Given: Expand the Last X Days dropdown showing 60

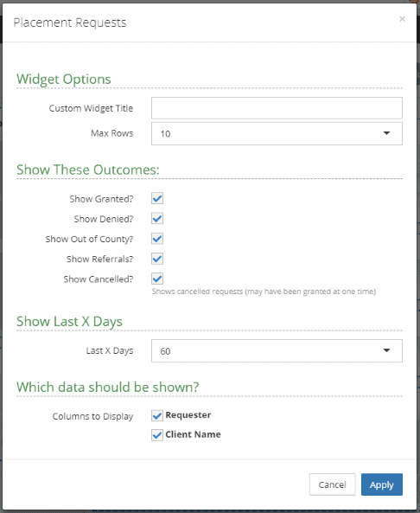Looking at the screenshot, I should point(277,350).
